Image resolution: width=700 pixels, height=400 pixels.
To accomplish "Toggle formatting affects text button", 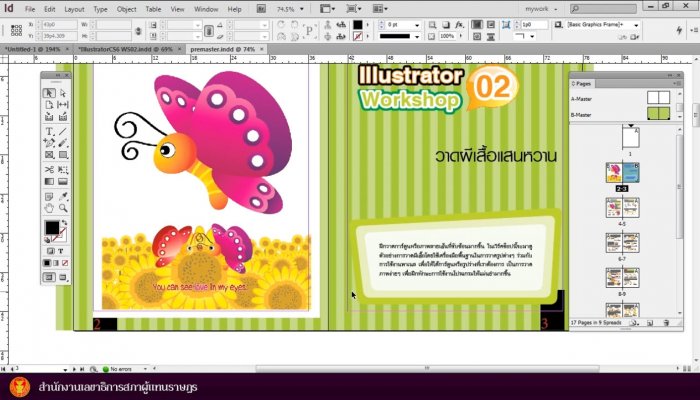I will tap(60, 251).
